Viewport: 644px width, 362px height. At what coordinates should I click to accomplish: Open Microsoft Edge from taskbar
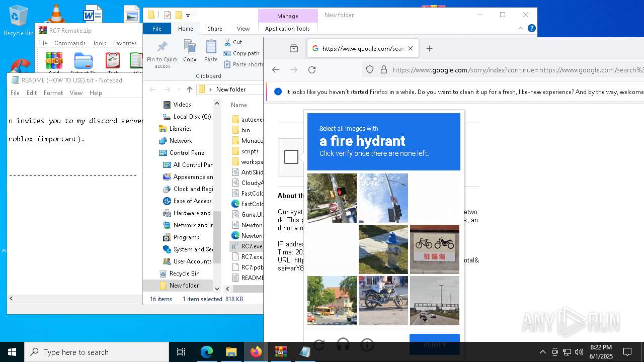[x=207, y=352]
